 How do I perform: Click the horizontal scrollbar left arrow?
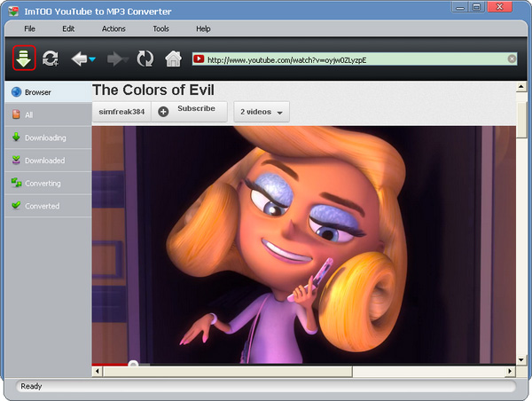click(x=98, y=371)
